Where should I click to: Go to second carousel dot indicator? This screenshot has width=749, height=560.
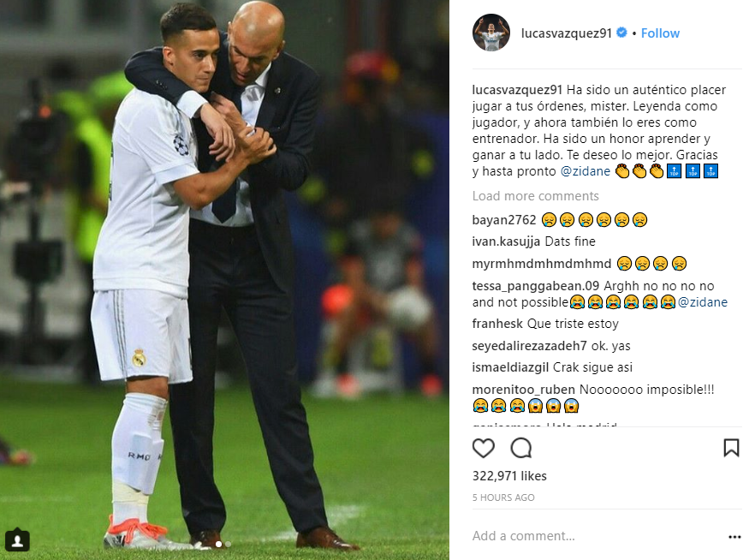coord(228,544)
